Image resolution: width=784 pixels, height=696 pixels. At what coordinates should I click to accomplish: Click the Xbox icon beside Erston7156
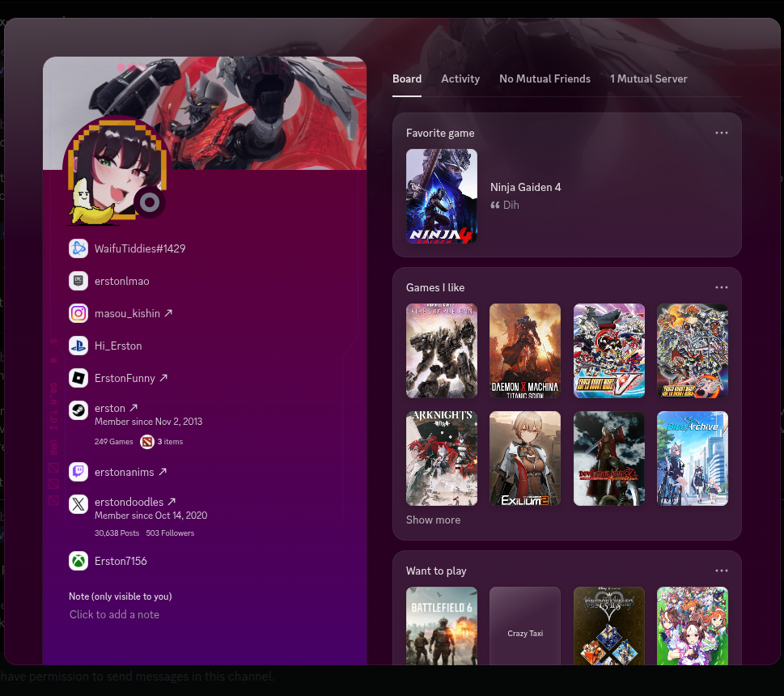[78, 561]
